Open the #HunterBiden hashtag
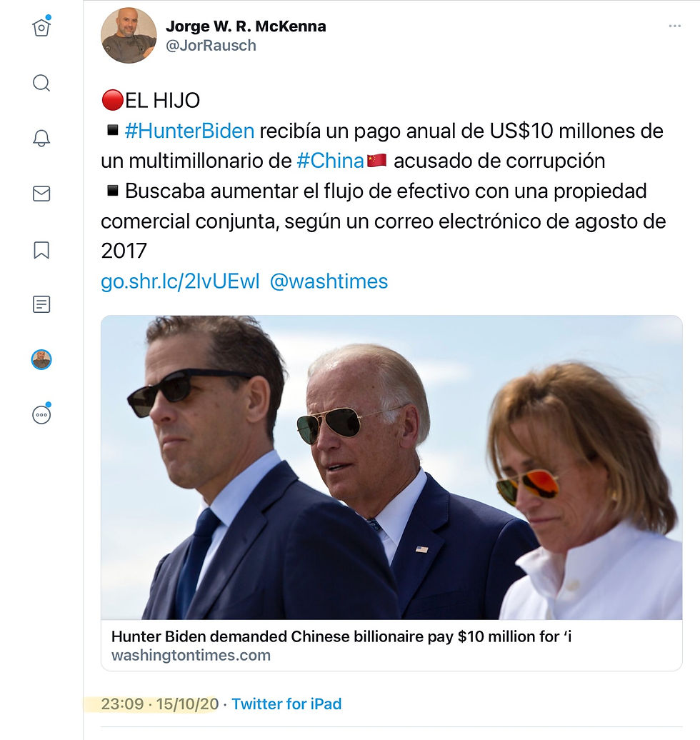The image size is (700, 740). tap(189, 131)
